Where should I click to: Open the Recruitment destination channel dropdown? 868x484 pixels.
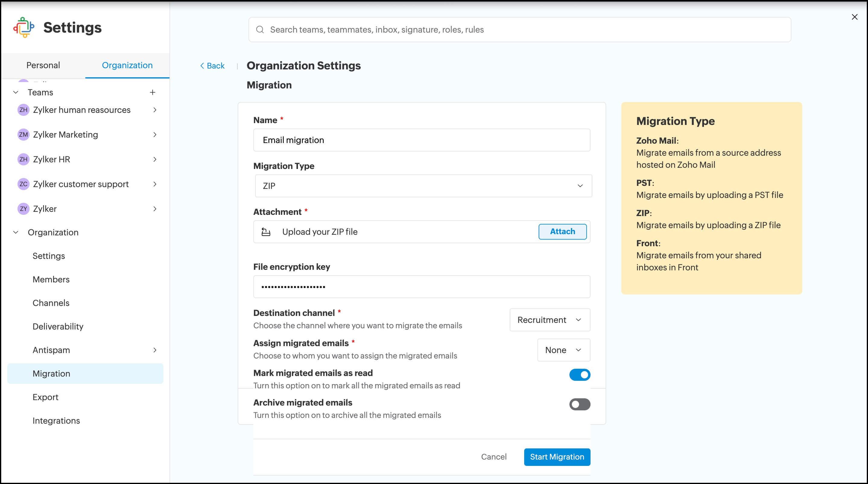coord(550,320)
